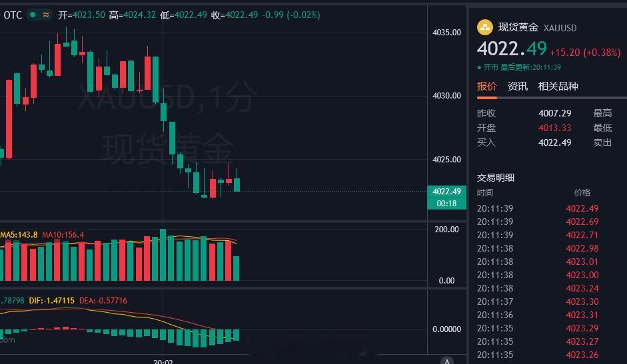This screenshot has height=364, width=627.
Task: Click the current price label 4022.49 on axis
Action: [x=446, y=192]
